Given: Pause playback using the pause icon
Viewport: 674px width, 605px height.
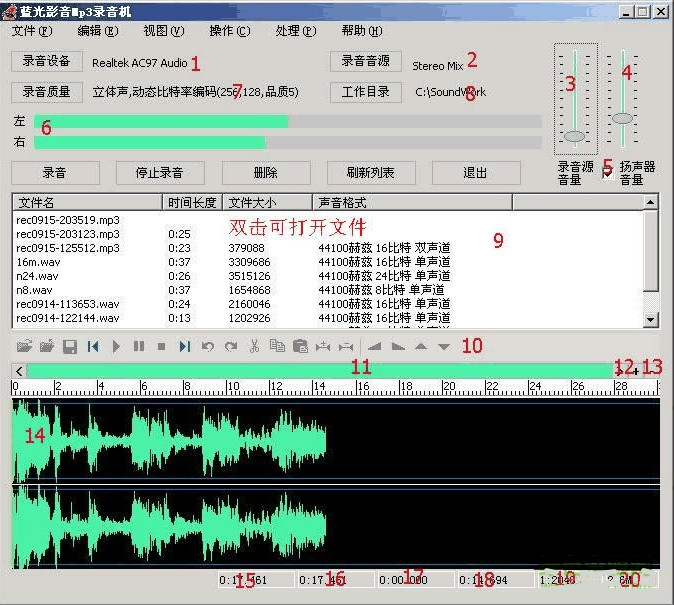Looking at the screenshot, I should pos(138,346).
